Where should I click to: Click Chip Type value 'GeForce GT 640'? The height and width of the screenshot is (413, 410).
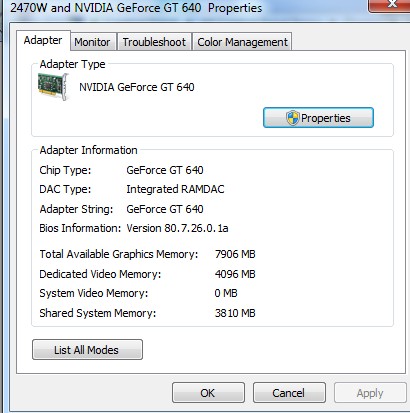pyautogui.click(x=165, y=170)
